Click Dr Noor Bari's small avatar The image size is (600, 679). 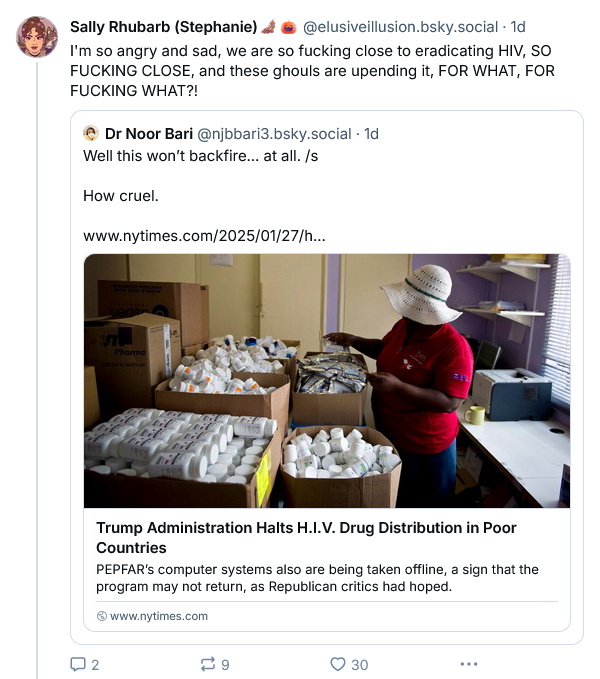[91, 133]
